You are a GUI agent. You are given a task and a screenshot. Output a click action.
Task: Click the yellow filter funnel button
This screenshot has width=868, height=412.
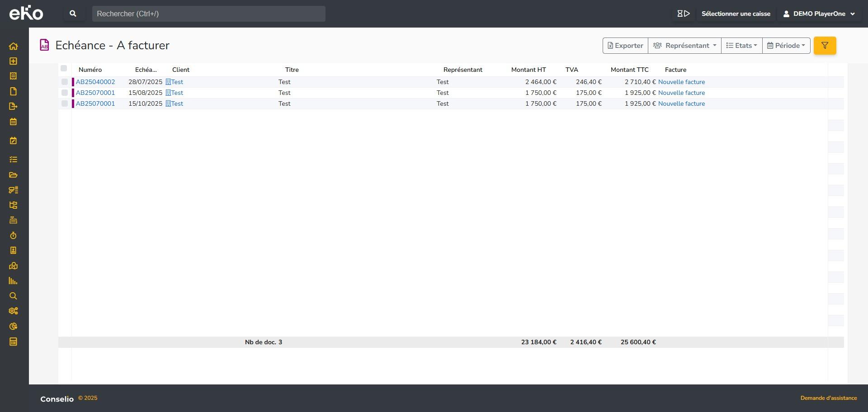825,46
